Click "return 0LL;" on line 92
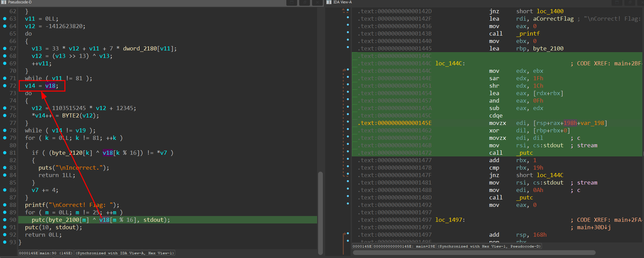 click(43, 235)
